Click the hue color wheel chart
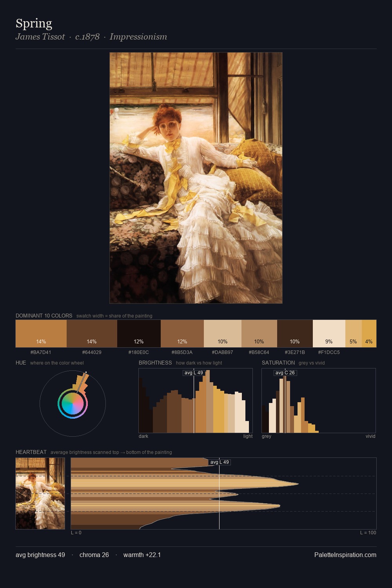This screenshot has width=392, height=588. coord(73,403)
